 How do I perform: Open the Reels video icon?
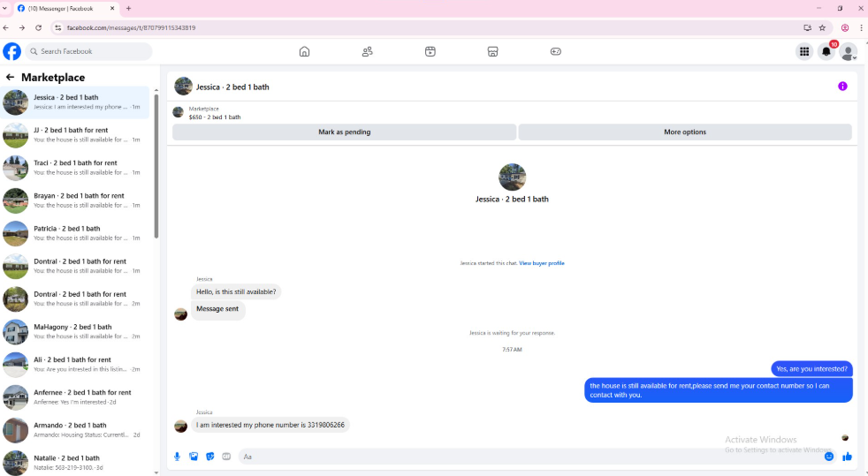coord(430,51)
